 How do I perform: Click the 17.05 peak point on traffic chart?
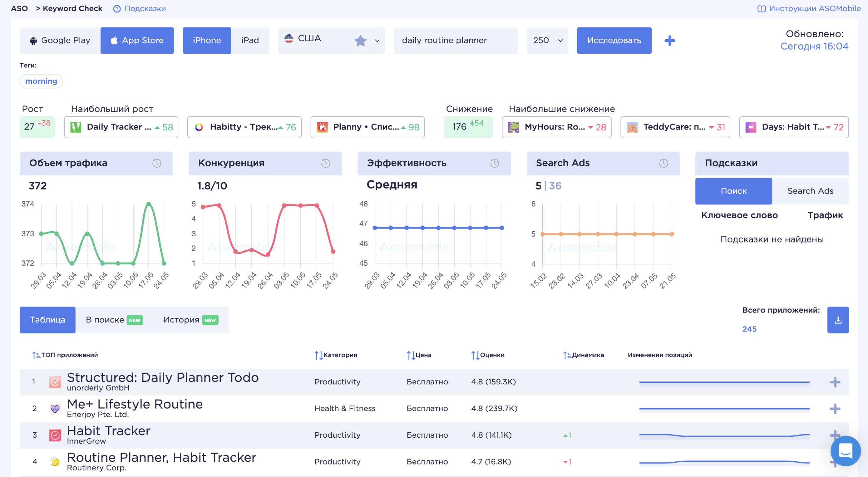[149, 204]
